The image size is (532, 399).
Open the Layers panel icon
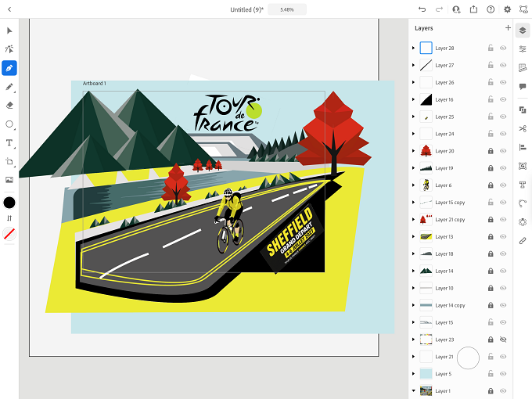523,31
